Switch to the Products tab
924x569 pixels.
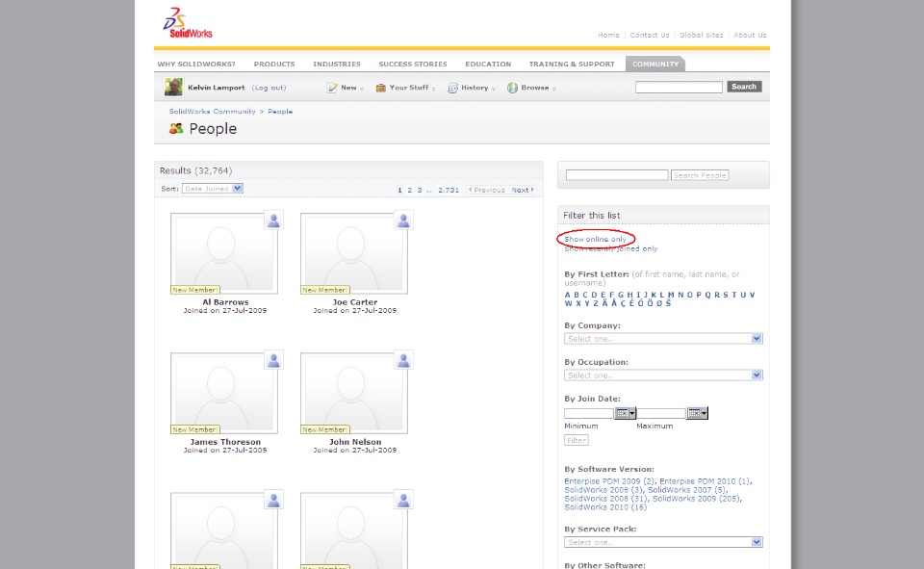(274, 64)
